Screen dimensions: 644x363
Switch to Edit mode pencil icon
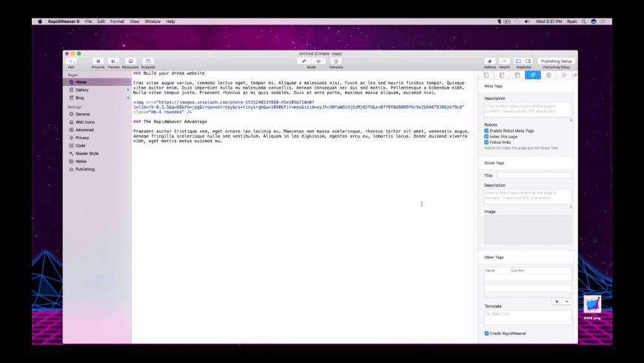[x=304, y=61]
